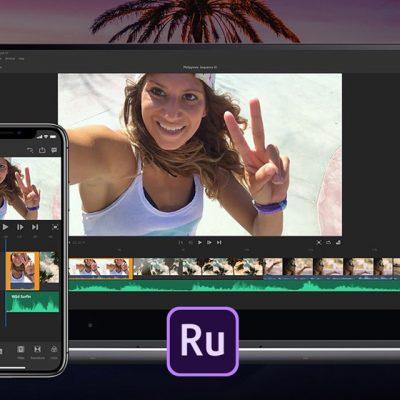Select the orange-highlighted clip on the phone timeline
This screenshot has height=400, width=400.
click(x=23, y=271)
